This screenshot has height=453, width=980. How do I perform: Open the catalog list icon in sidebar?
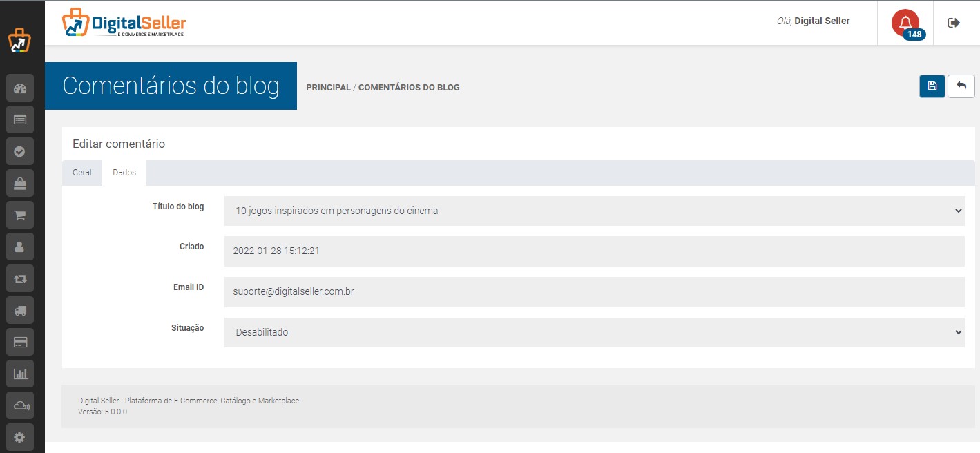20,120
